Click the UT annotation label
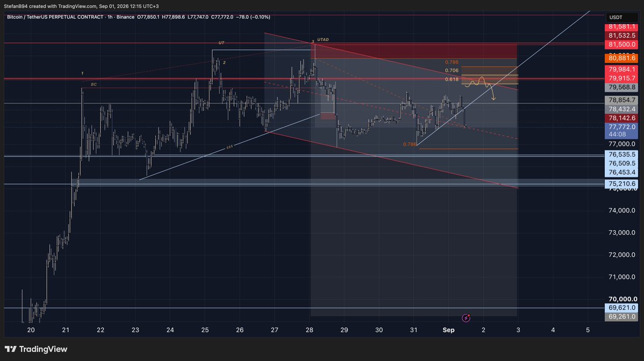The width and height of the screenshot is (644, 361). [221, 43]
